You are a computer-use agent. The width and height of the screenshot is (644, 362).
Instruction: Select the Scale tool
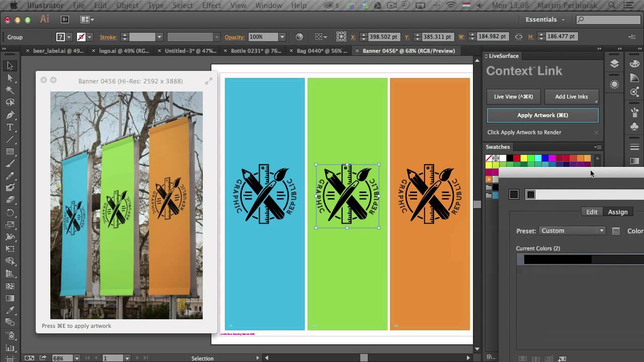coord(10,225)
